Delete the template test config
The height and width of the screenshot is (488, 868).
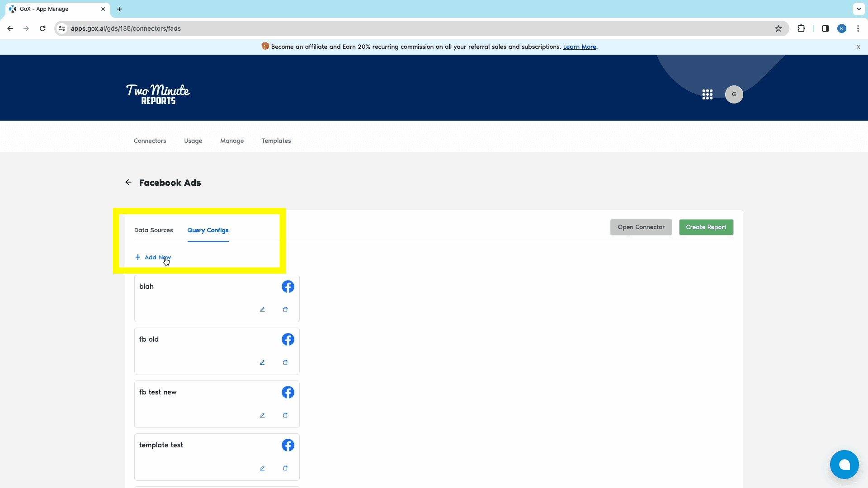(285, 468)
